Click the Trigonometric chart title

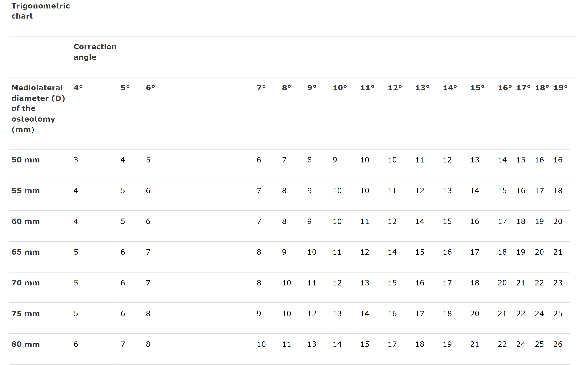click(x=40, y=11)
